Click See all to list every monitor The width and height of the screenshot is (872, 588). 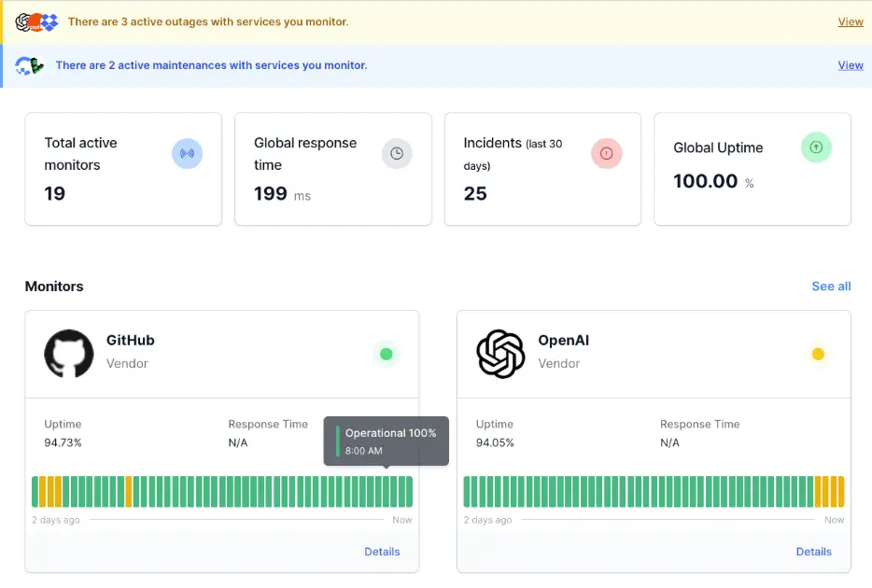831,287
